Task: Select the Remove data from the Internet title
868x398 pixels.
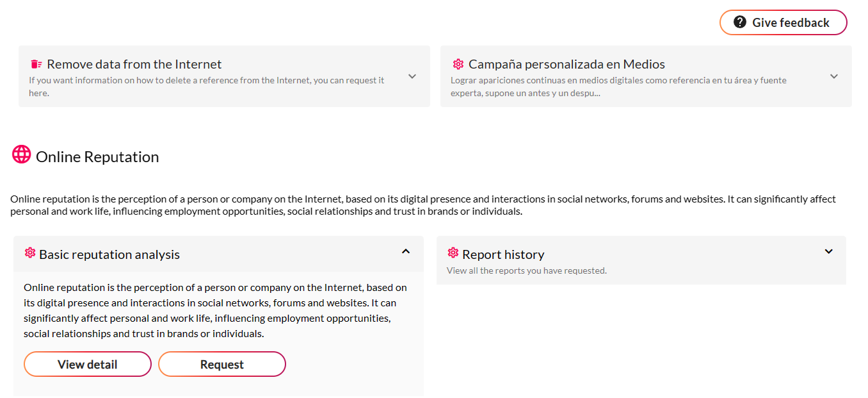Action: (134, 64)
